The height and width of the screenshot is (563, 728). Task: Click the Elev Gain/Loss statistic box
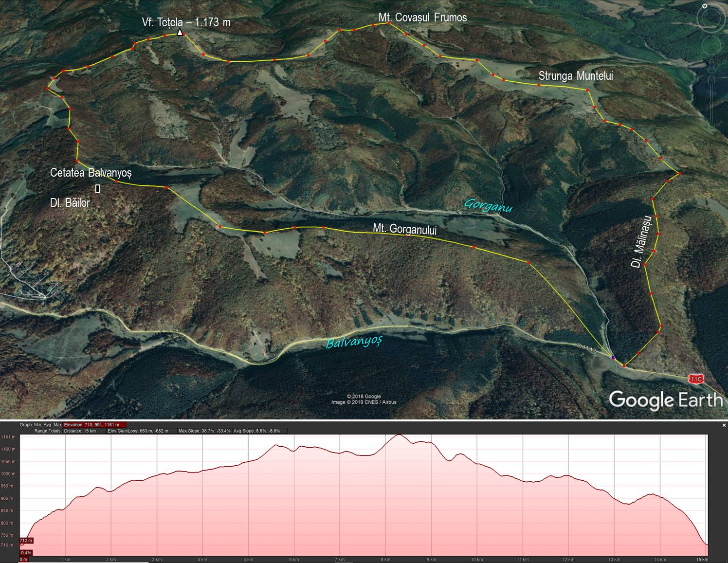click(141, 431)
